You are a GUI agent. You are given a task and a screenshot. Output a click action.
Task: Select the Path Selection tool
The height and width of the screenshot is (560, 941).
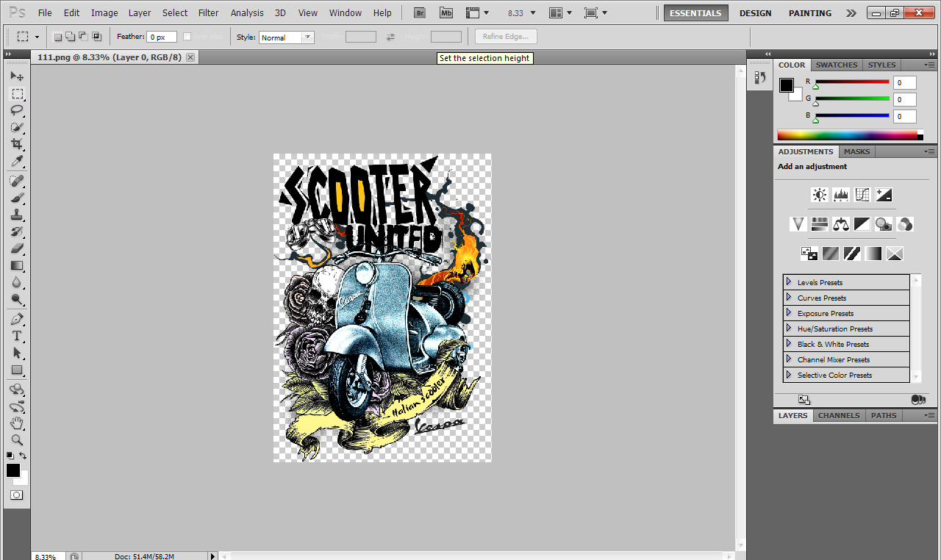(x=17, y=353)
